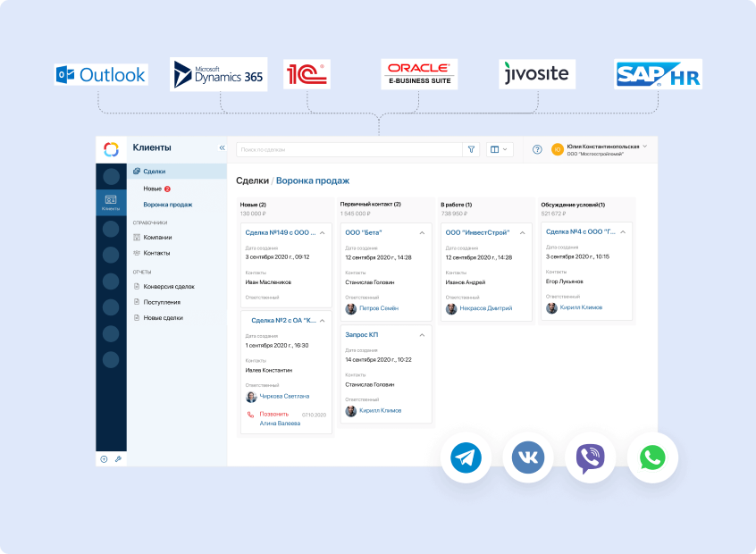Click the wrench settings icon at sidebar bottom

[118, 459]
